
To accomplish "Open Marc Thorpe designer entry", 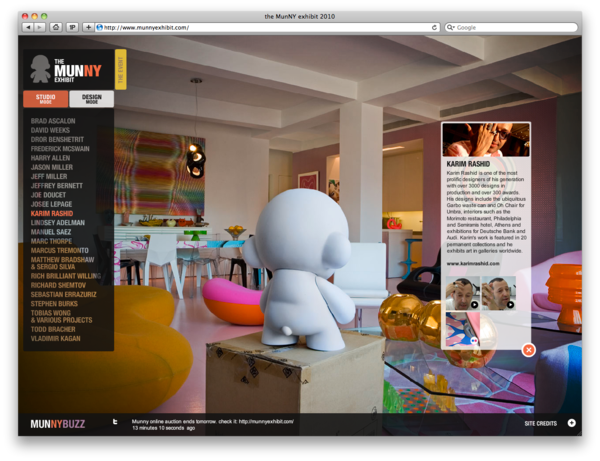I will pyautogui.click(x=51, y=241).
